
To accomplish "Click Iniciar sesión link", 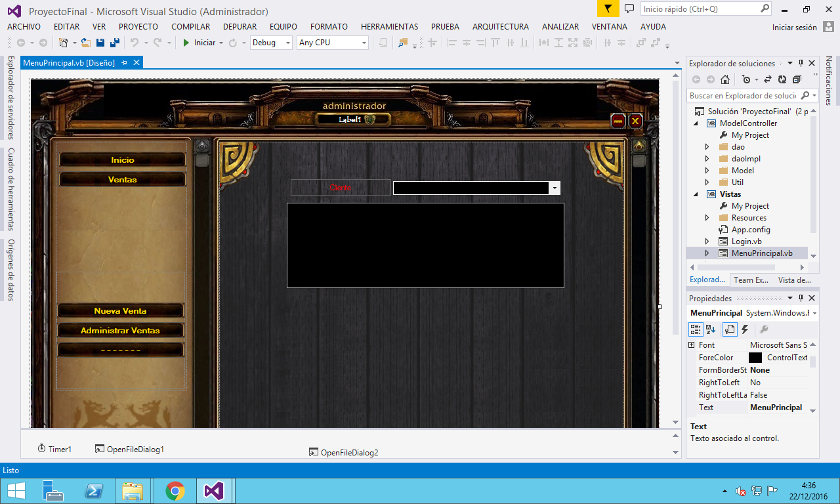I will pos(795,28).
